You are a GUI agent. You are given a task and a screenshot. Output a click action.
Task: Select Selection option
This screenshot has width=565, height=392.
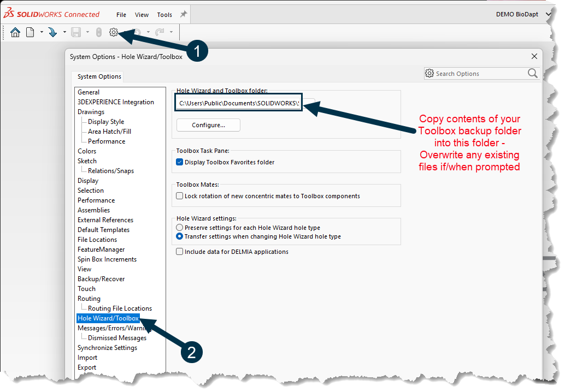[91, 191]
